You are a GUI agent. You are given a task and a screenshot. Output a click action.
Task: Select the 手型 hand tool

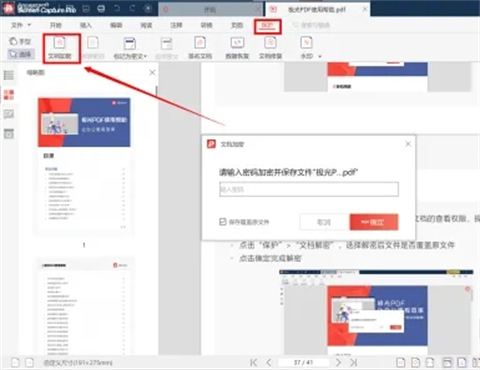20,41
